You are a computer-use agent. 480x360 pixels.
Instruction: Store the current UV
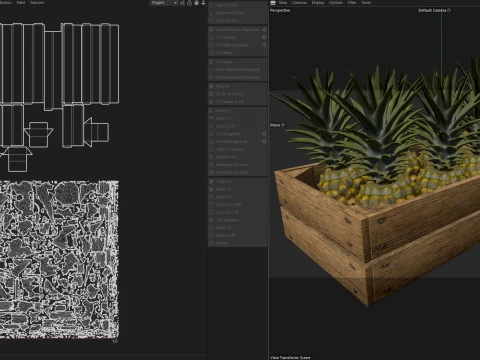[238, 228]
